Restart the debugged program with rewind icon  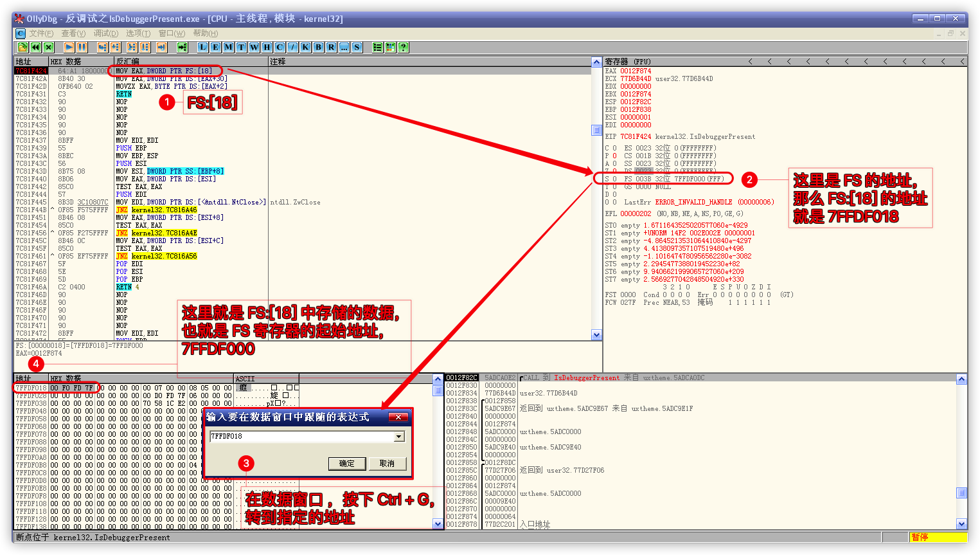tap(36, 47)
